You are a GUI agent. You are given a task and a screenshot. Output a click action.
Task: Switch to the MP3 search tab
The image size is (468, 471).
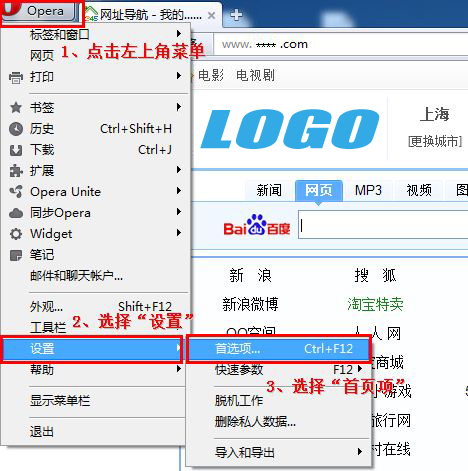[x=368, y=190]
